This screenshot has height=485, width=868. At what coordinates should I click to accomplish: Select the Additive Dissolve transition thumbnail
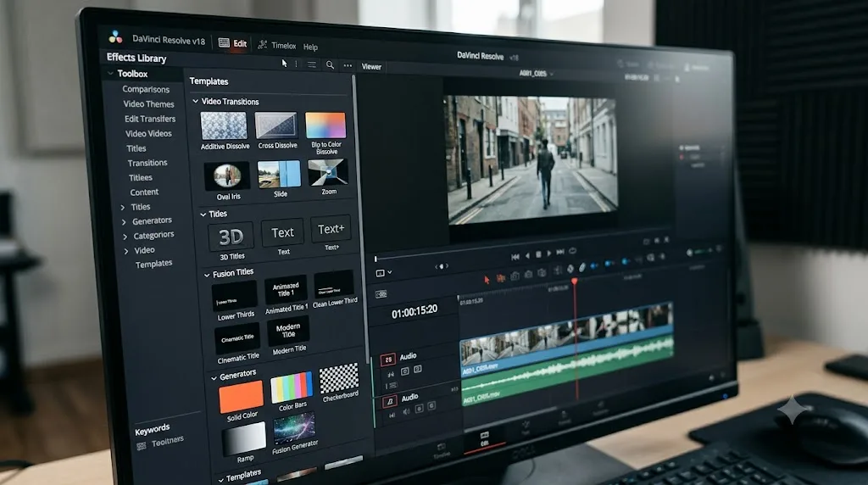click(224, 125)
